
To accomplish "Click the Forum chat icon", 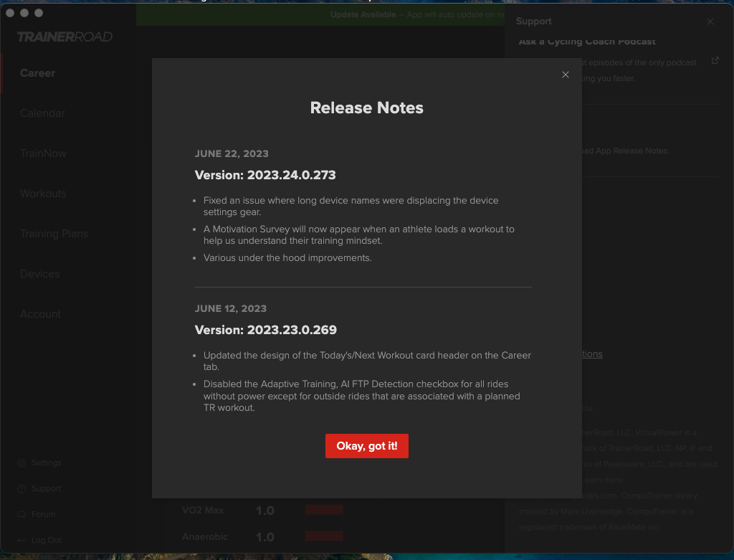I will click(x=22, y=515).
